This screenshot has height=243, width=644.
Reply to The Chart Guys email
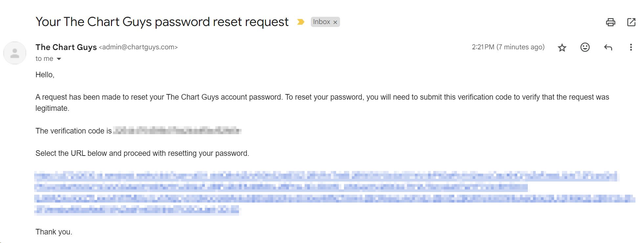pos(608,47)
